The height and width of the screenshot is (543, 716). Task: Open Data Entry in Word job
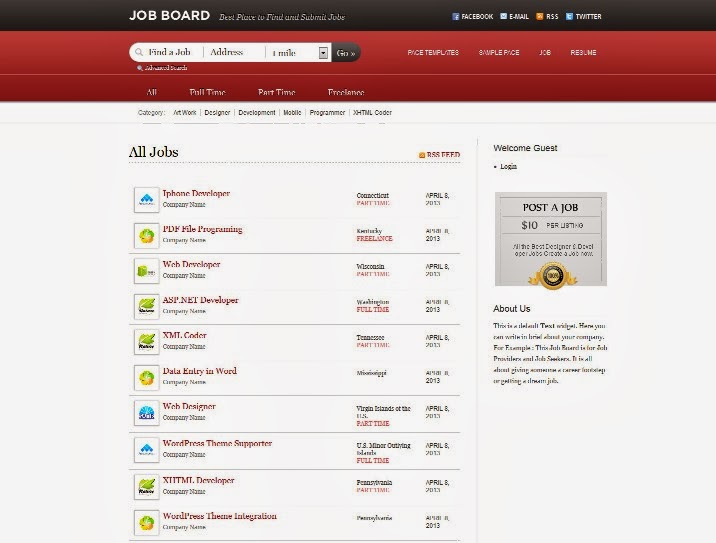[x=200, y=371]
